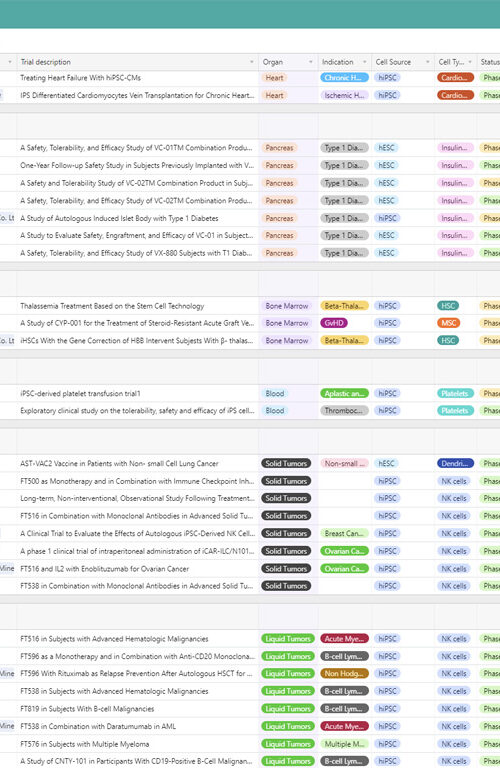The width and height of the screenshot is (500, 768).
Task: Select the Status column header
Action: click(489, 62)
